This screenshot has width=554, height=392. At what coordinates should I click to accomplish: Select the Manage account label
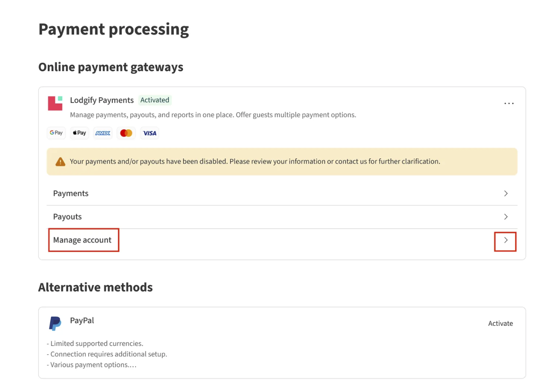point(83,240)
